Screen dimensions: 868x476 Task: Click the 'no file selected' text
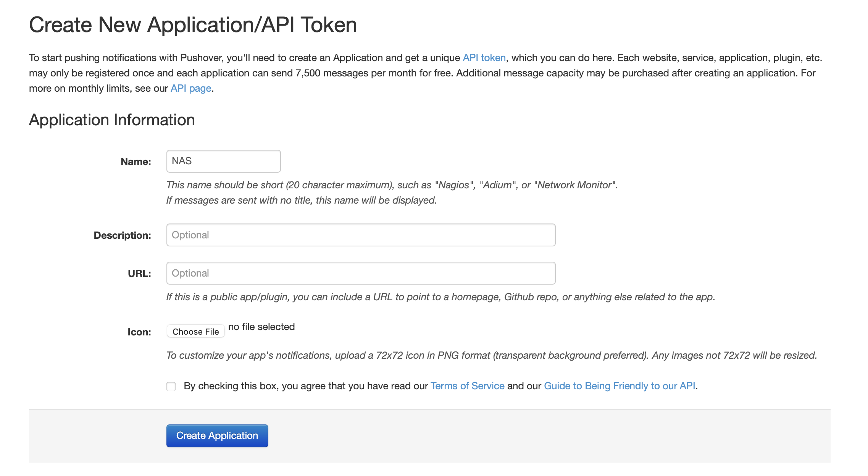(261, 327)
